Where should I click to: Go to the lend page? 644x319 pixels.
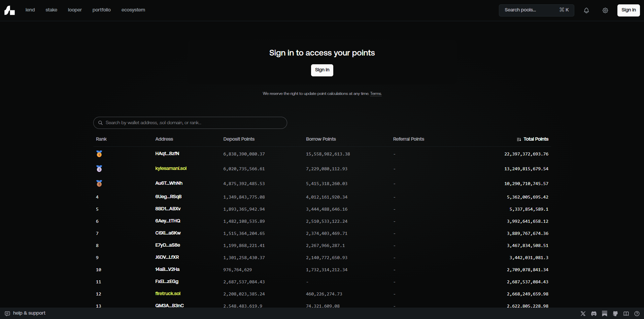pyautogui.click(x=30, y=10)
